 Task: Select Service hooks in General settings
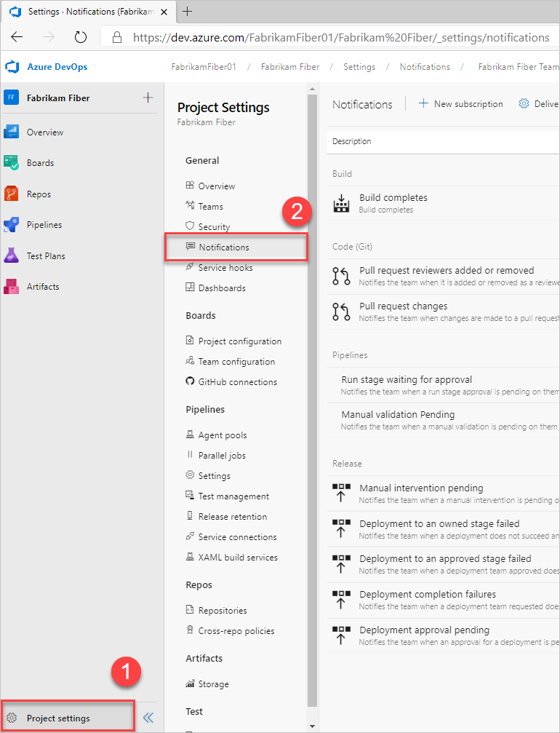click(225, 268)
